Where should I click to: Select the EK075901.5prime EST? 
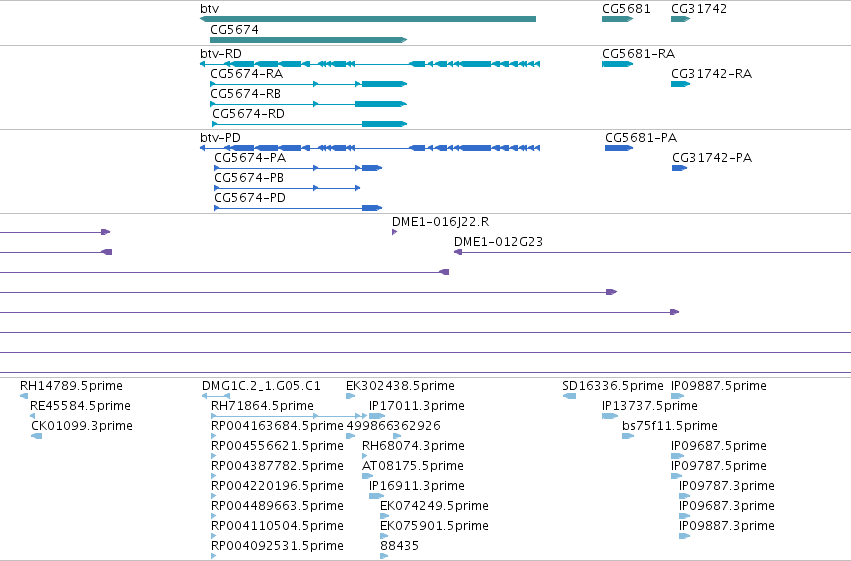[385, 537]
